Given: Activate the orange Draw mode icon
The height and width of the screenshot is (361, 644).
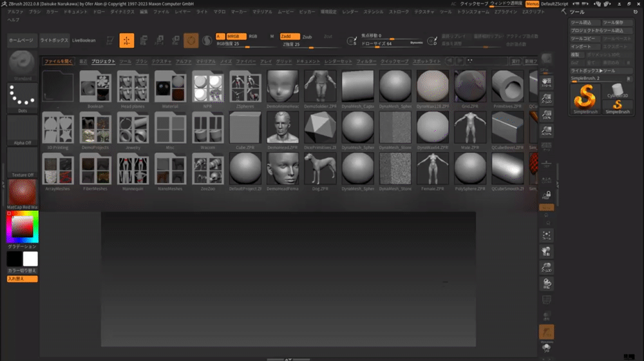Looking at the screenshot, I should (x=127, y=41).
